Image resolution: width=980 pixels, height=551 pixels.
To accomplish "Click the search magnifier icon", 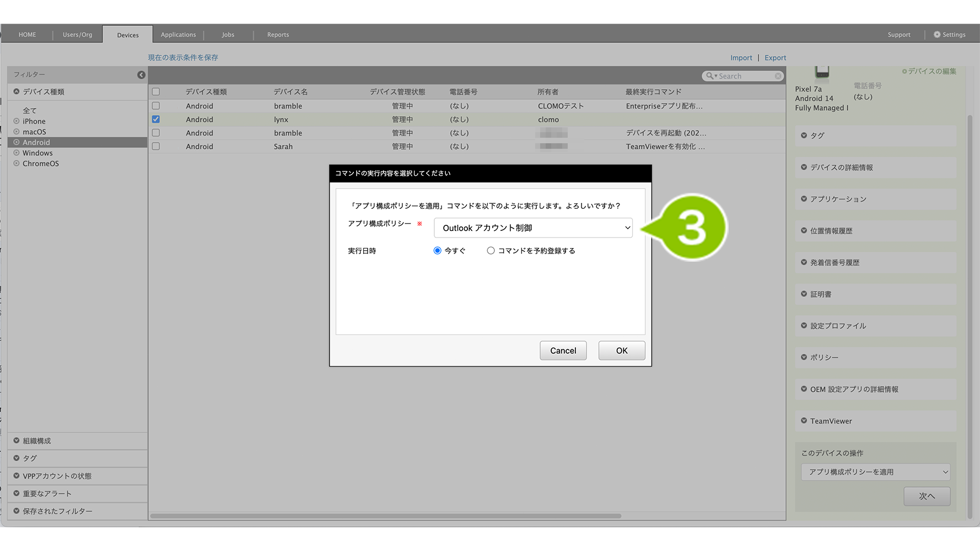I will coord(709,76).
